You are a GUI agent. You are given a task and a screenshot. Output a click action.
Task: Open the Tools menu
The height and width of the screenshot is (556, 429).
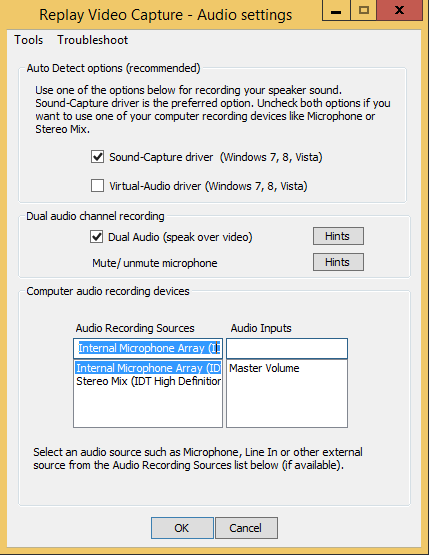click(x=28, y=40)
